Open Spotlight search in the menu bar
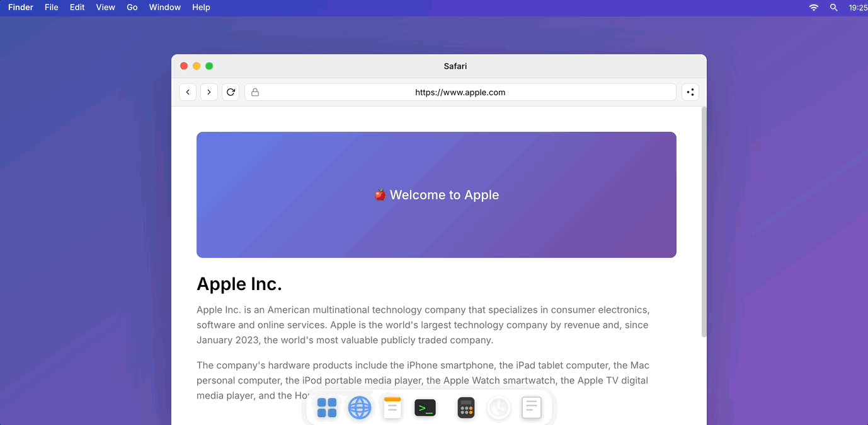 (x=834, y=8)
